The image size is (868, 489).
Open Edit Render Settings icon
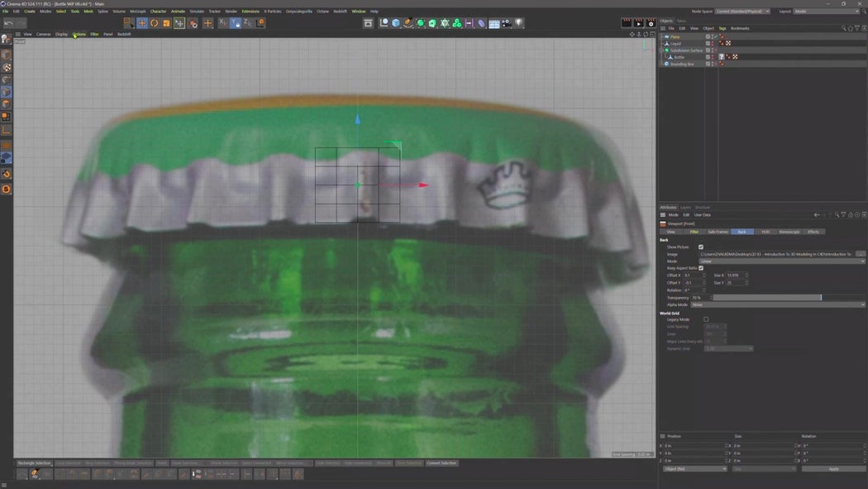(651, 22)
